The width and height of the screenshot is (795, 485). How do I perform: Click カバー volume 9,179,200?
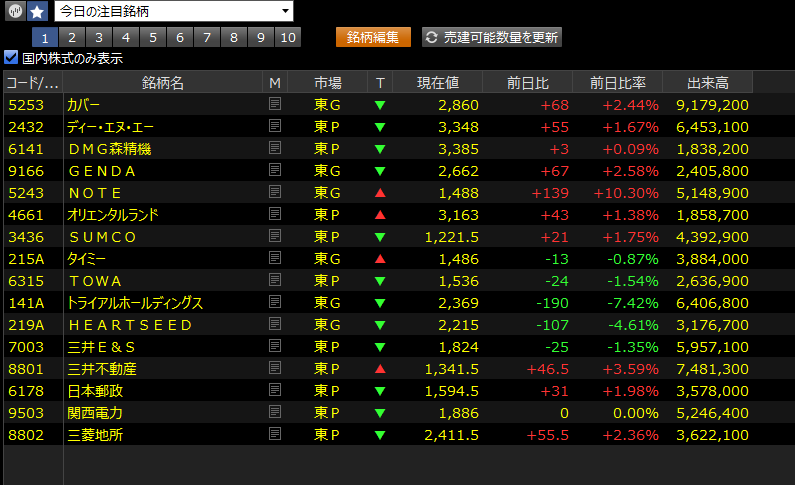click(x=712, y=105)
